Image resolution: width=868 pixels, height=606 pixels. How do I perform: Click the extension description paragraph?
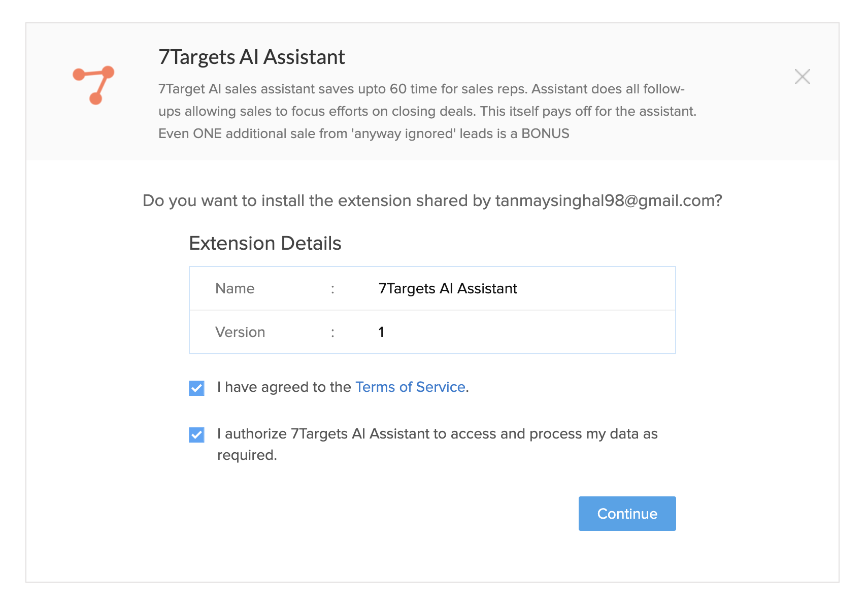pos(427,111)
